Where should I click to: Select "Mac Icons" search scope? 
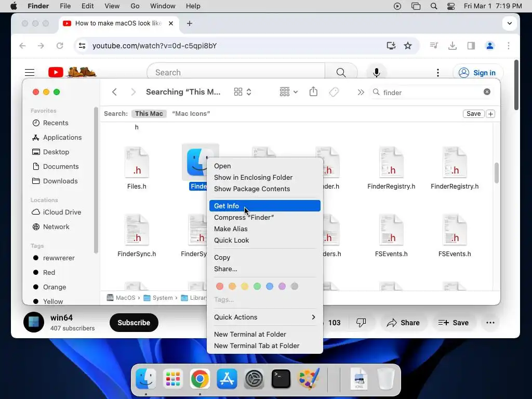tap(191, 114)
